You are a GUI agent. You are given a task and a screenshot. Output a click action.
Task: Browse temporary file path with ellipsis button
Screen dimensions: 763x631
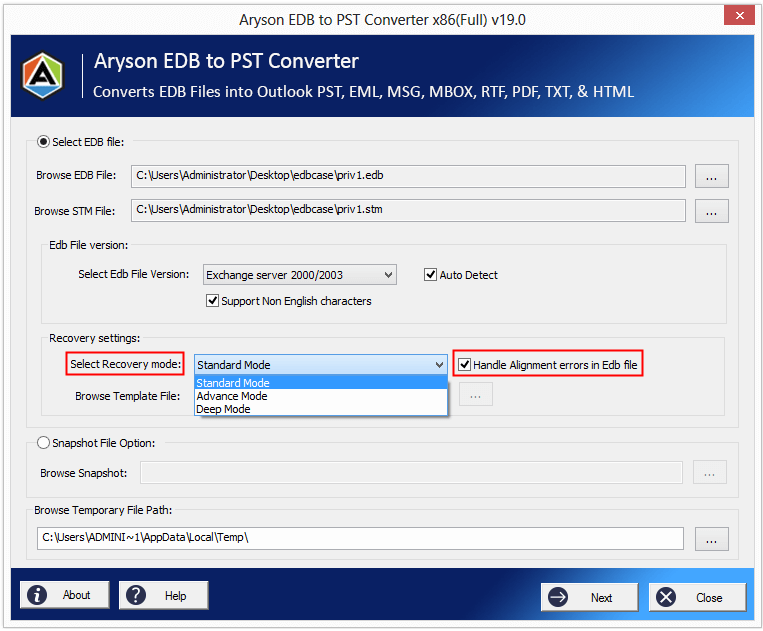pos(711,539)
